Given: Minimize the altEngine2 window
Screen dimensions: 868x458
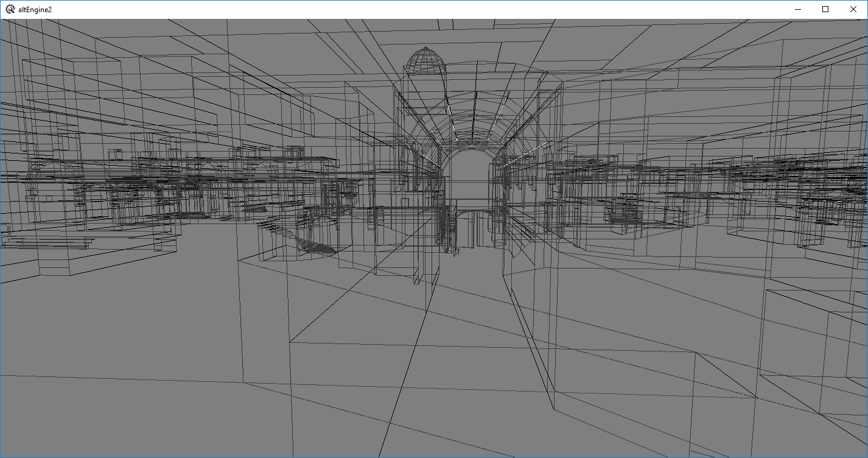Looking at the screenshot, I should coord(798,9).
